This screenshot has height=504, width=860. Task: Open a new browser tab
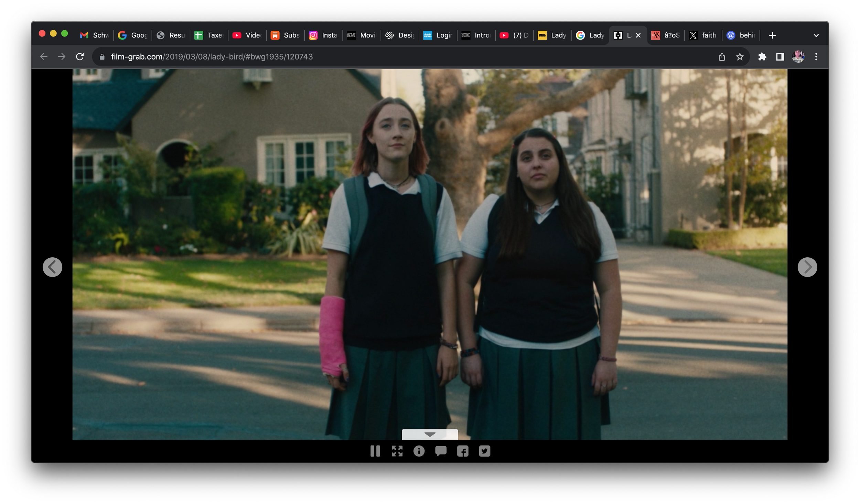click(x=772, y=35)
